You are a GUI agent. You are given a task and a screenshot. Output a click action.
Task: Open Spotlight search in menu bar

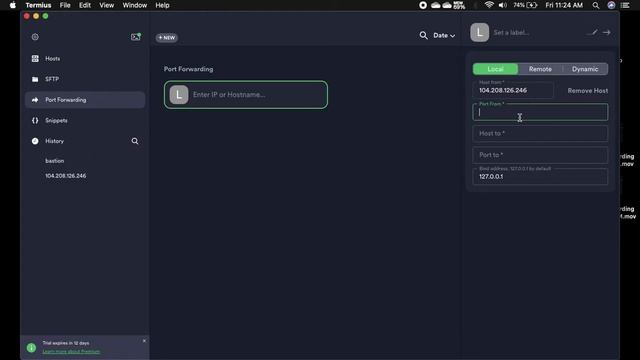click(x=596, y=5)
